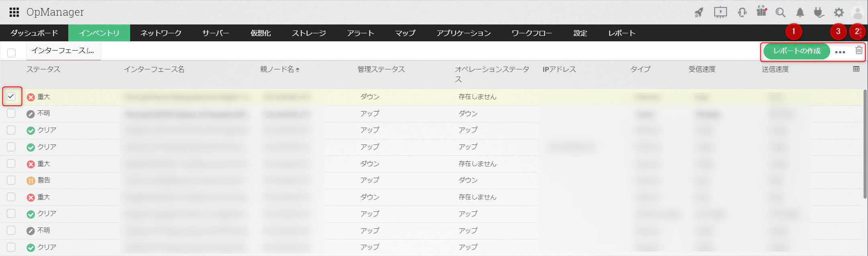Switch to the アラート menu tab
Screen dimensions: 868x256
pyautogui.click(x=360, y=33)
